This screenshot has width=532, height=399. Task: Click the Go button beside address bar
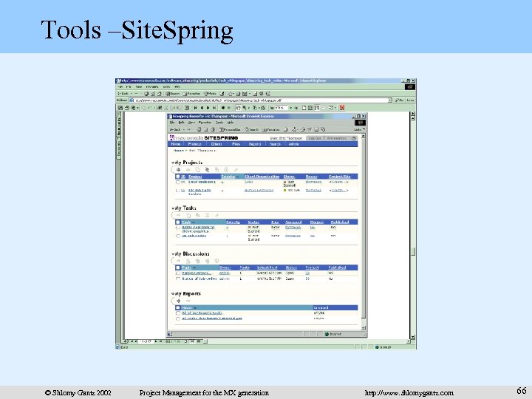coord(399,100)
